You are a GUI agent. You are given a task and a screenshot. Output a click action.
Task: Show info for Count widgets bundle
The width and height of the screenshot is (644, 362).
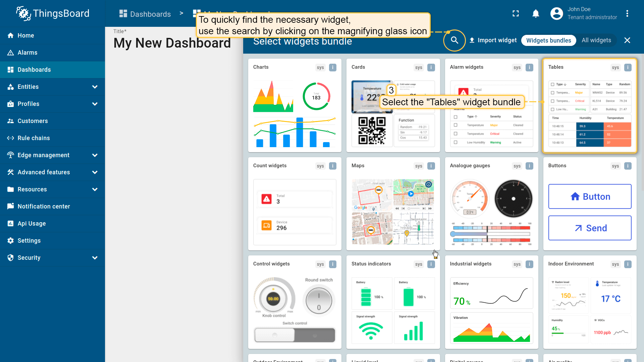pos(333,166)
